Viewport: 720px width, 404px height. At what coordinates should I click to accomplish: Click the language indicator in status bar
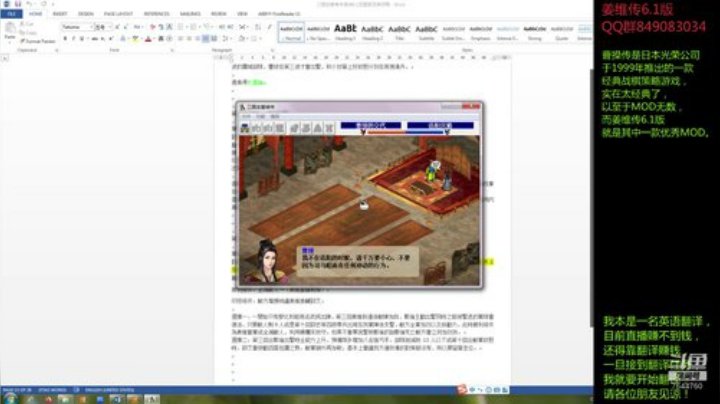pos(109,390)
